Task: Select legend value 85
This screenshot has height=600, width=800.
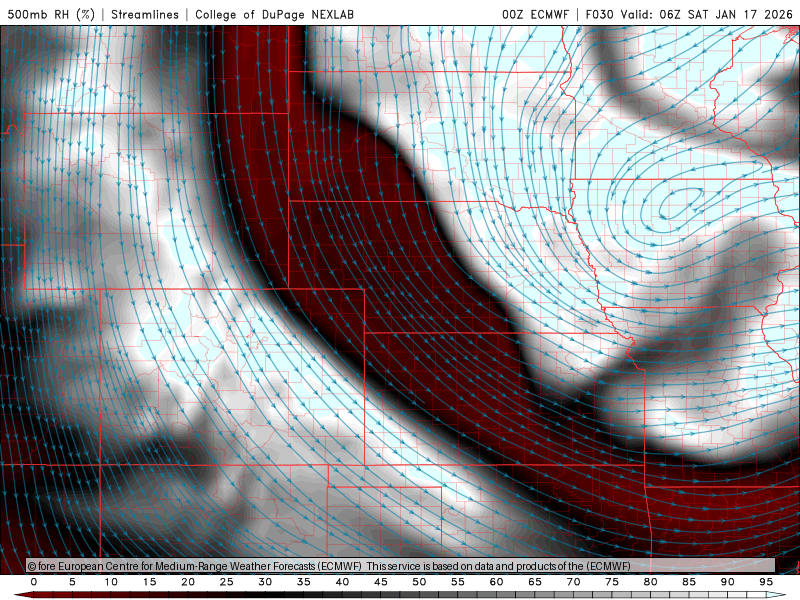Action: tap(689, 582)
